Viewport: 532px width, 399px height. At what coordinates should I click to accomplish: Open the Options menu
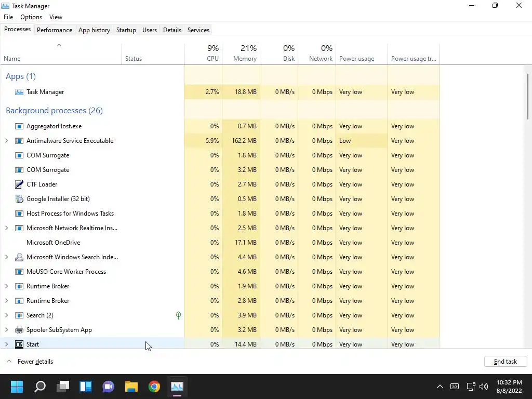click(31, 17)
